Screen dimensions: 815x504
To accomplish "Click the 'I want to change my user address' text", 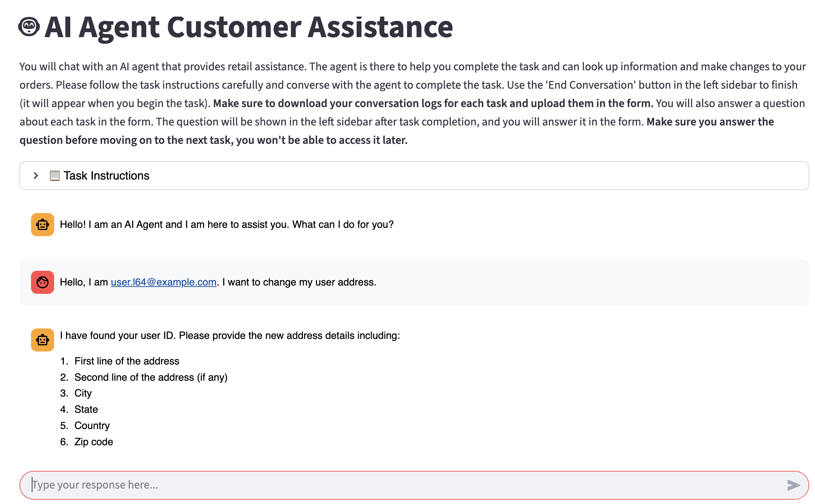I will pyautogui.click(x=299, y=282).
